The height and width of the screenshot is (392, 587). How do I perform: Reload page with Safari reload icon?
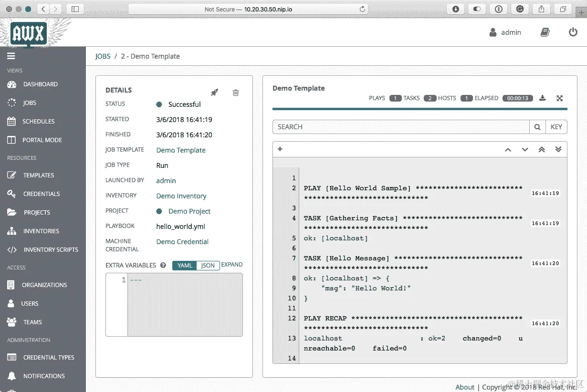click(362, 9)
